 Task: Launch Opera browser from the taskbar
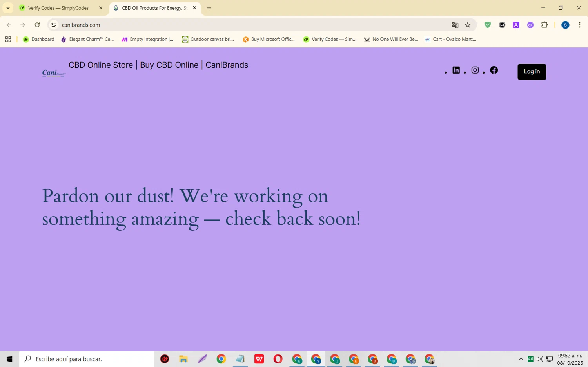pos(278,359)
